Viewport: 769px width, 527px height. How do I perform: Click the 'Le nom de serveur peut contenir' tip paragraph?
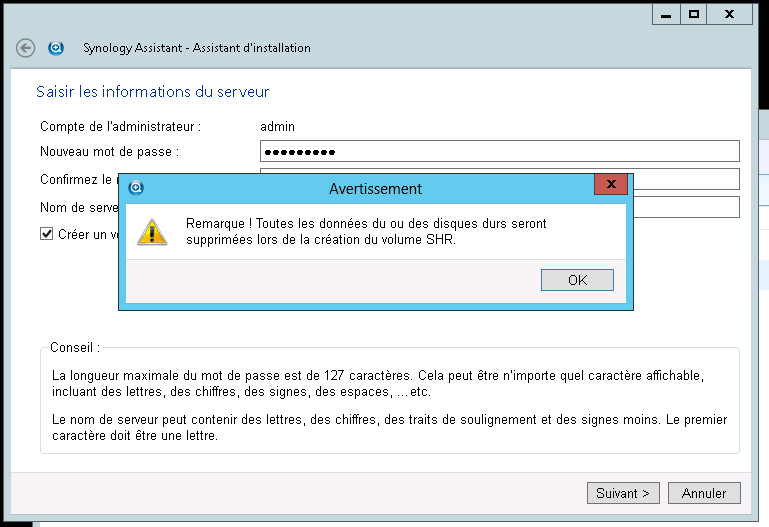tap(389, 427)
